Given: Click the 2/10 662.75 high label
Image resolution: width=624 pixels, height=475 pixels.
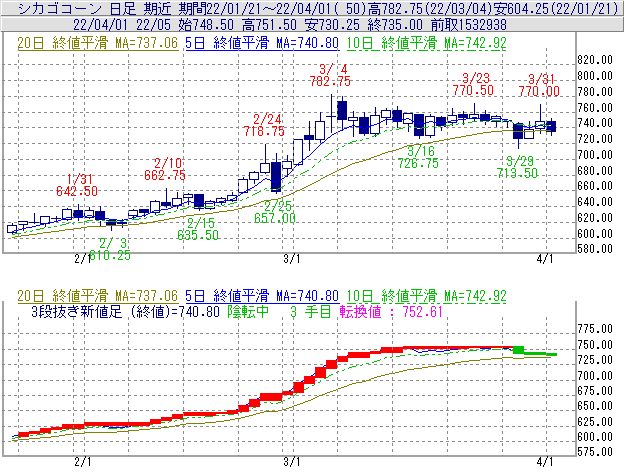Looking at the screenshot, I should click(x=165, y=169).
